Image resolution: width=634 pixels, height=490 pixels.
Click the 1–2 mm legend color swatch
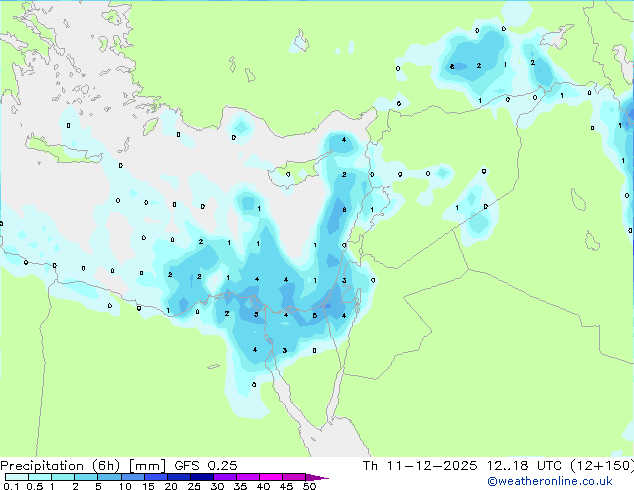(x=63, y=477)
